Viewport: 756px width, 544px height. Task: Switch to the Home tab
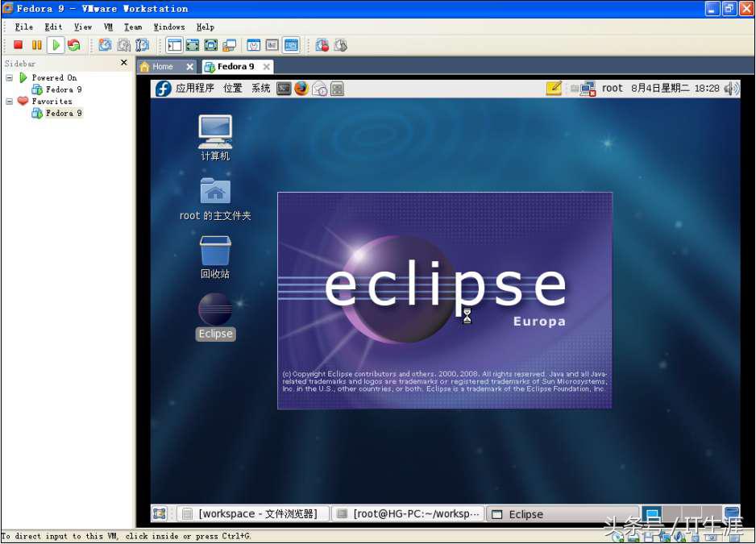tap(164, 66)
